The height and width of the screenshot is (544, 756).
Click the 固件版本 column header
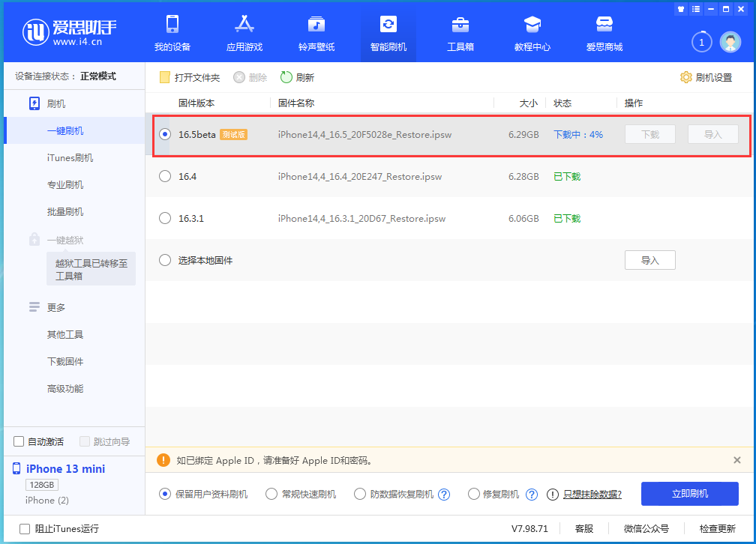196,103
